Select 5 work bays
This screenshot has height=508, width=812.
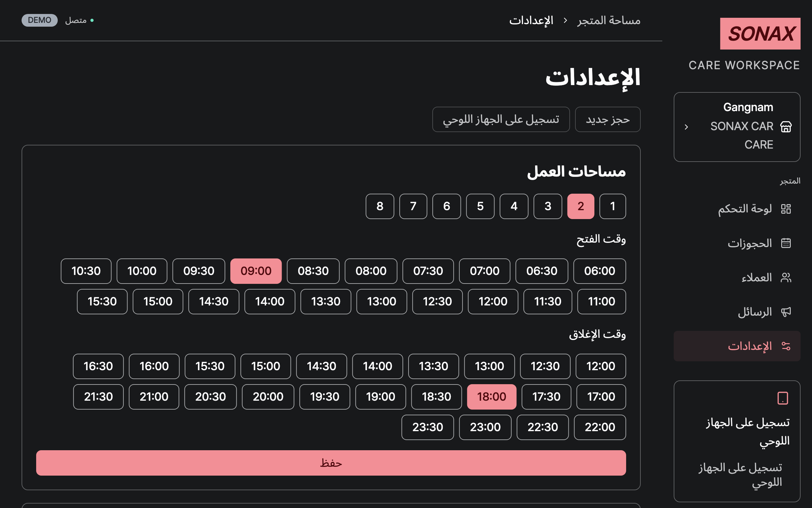pyautogui.click(x=480, y=206)
